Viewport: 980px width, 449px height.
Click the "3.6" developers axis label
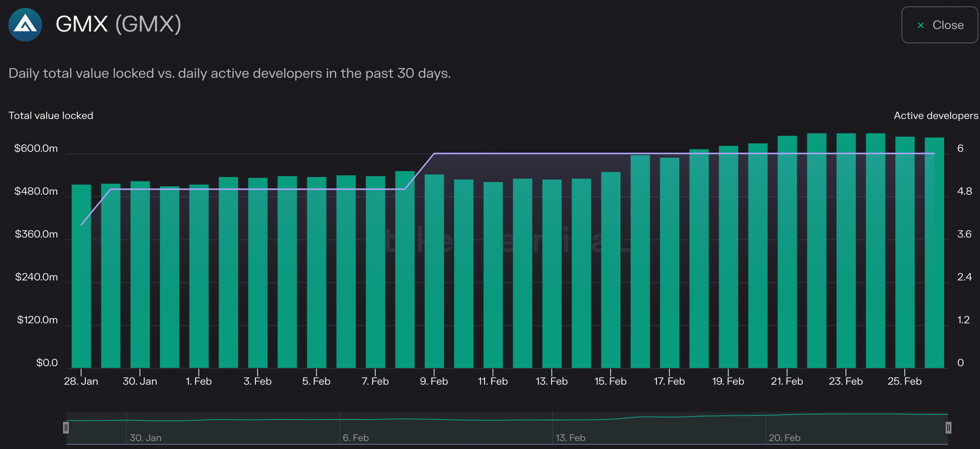click(964, 234)
